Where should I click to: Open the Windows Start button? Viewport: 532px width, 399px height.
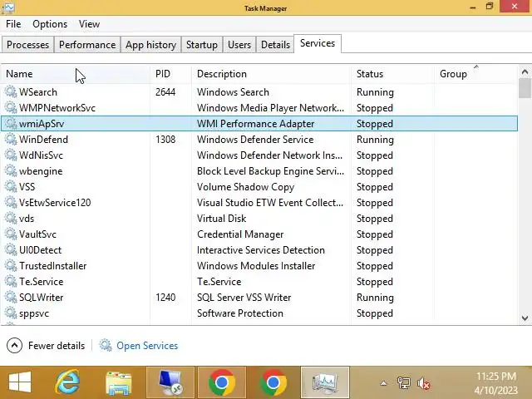point(20,382)
